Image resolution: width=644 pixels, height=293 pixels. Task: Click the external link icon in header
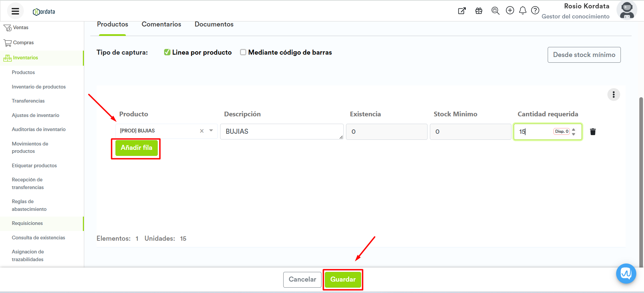coord(462,11)
